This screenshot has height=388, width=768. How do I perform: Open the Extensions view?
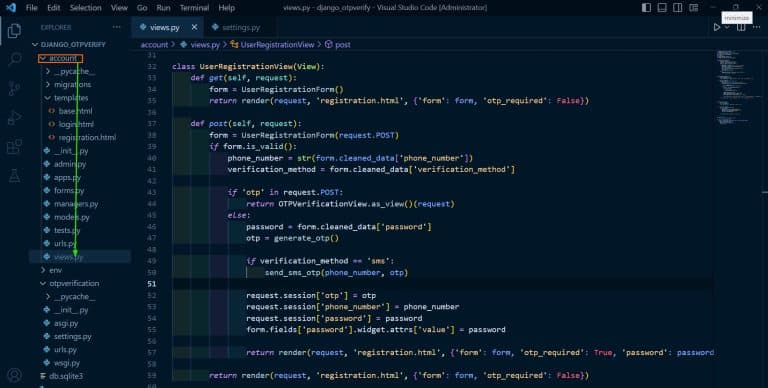(x=14, y=146)
